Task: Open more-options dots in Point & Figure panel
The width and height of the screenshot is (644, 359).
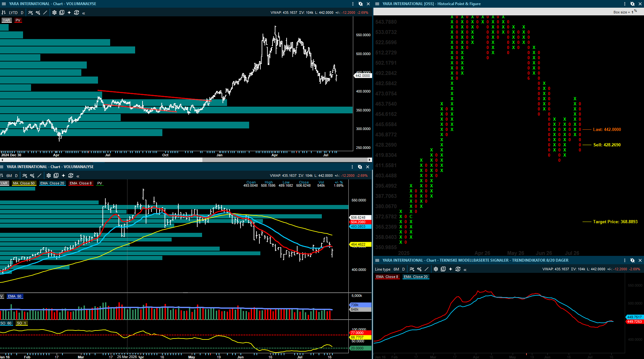Action: click(x=625, y=4)
